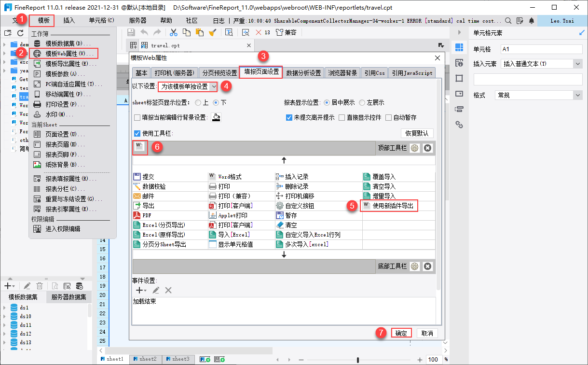The image size is (588, 365).
Task: Open bottom toolbar settings gear
Action: tap(414, 266)
